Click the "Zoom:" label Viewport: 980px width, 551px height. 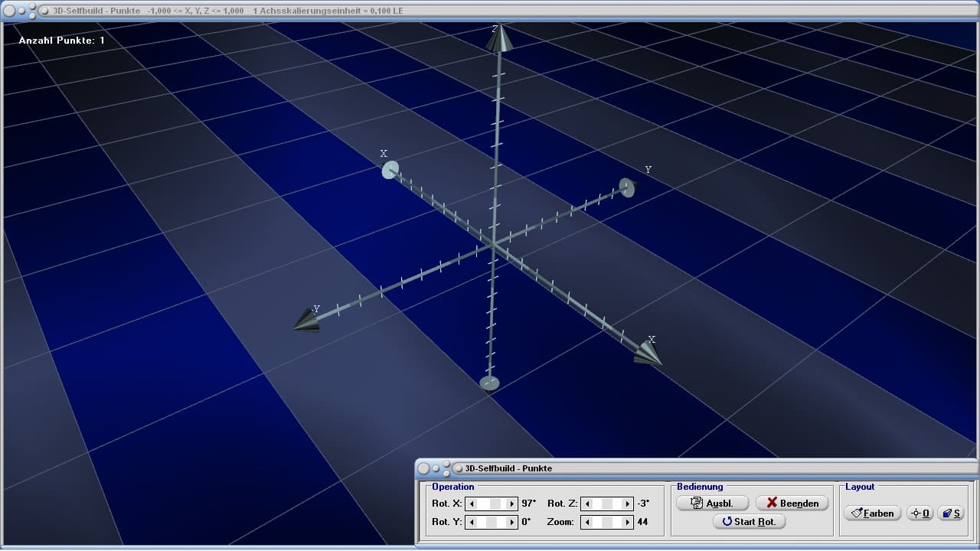560,522
